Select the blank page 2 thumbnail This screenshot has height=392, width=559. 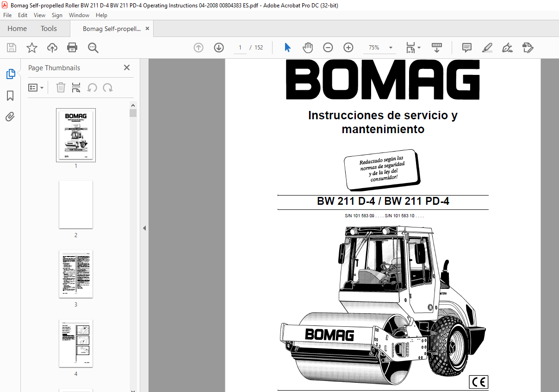pyautogui.click(x=76, y=204)
